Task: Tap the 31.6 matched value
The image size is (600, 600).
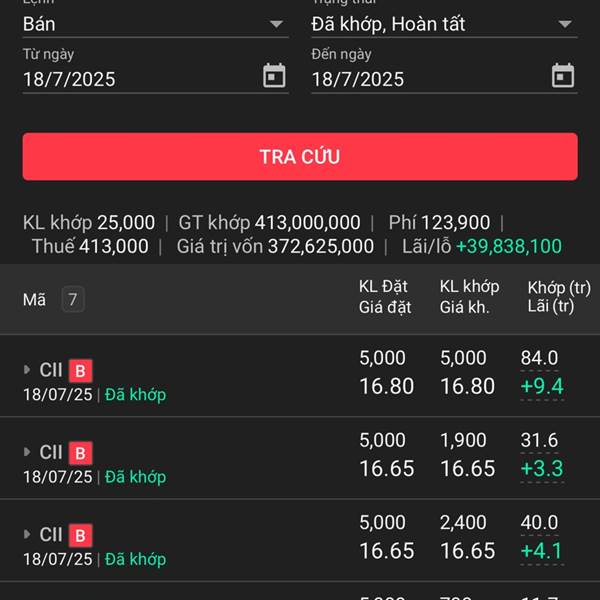Action: point(539,440)
